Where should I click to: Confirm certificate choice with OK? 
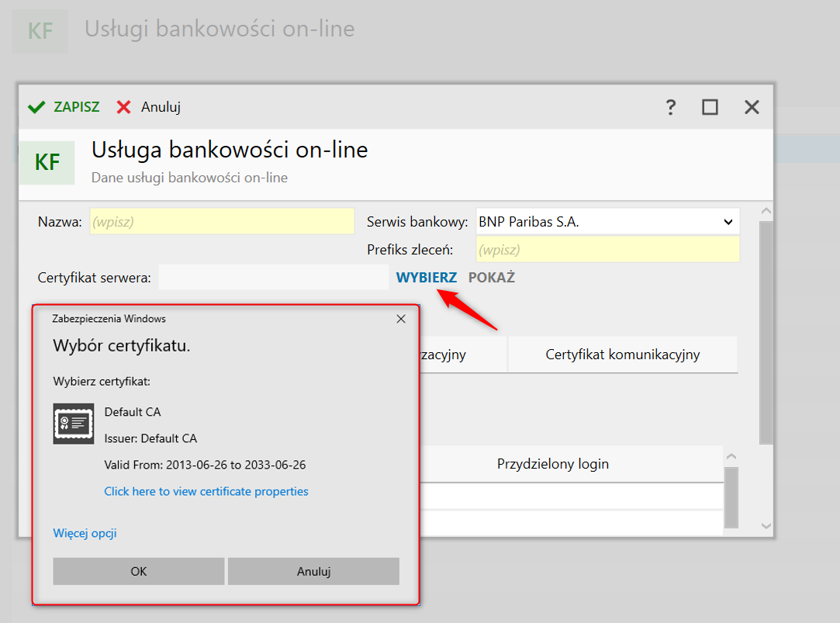pos(139,572)
